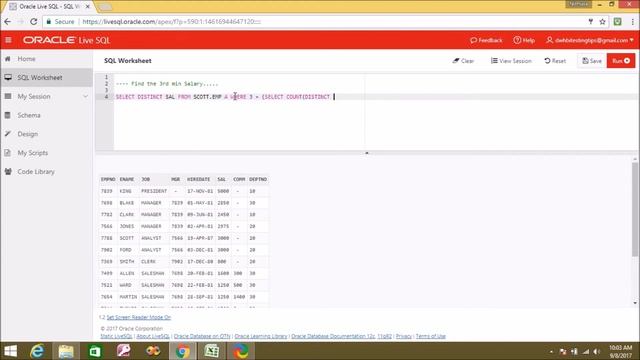Click the SCOTT name cell
The image size is (640, 360).
coord(127,238)
